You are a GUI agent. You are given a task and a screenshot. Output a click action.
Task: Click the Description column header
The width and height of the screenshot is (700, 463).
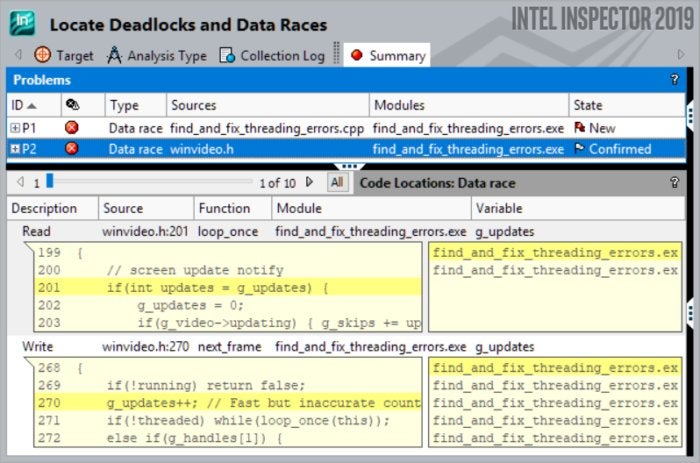tap(53, 208)
